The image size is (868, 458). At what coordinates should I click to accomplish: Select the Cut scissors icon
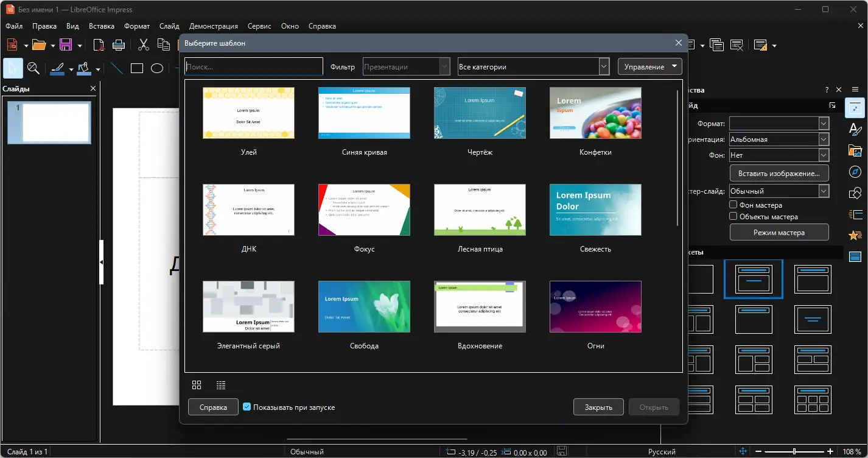point(144,44)
